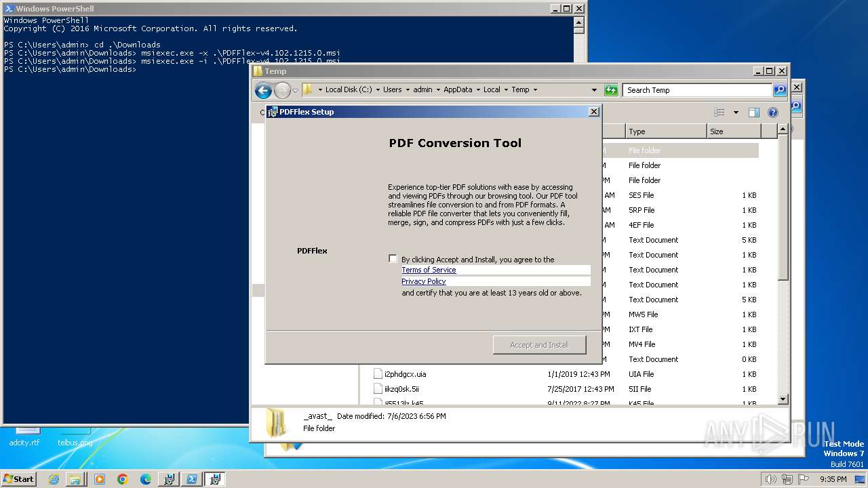Viewport: 868px width, 488px height.
Task: Click the scroll-up arrow in the file list
Action: (783, 129)
